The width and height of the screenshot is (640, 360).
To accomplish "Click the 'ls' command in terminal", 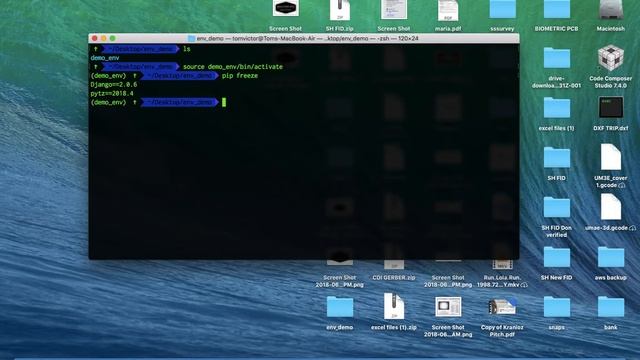I will tap(187, 49).
